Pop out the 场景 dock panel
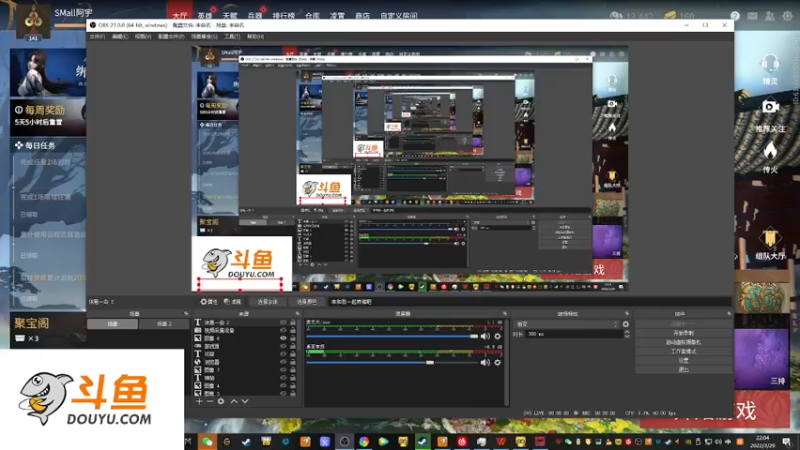Image resolution: width=800 pixels, height=450 pixels. pyautogui.click(x=186, y=314)
